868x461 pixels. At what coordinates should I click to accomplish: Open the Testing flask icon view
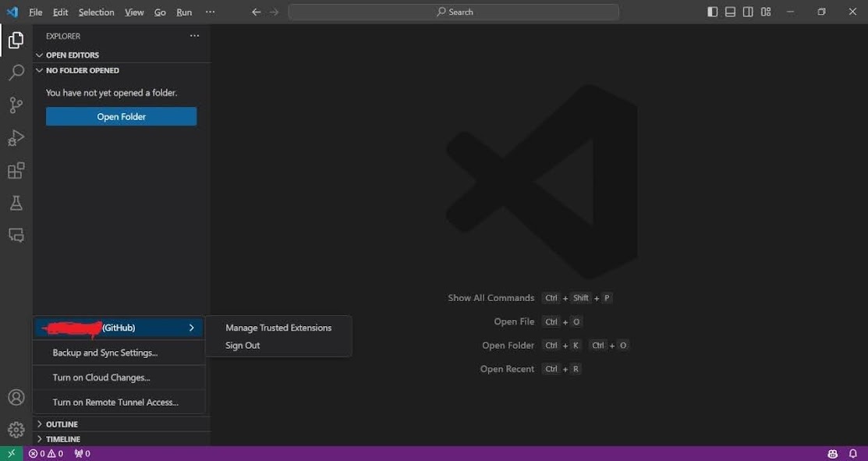(x=16, y=203)
